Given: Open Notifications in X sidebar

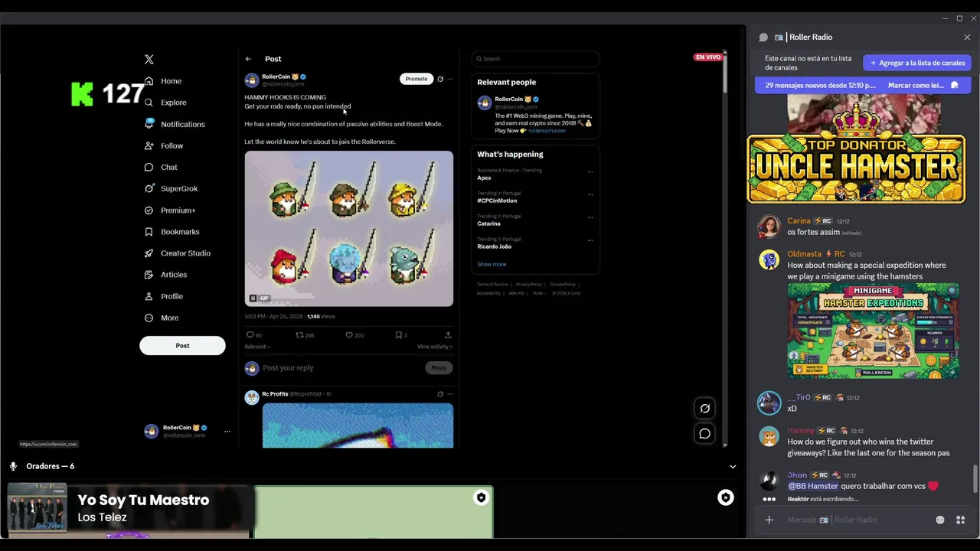Looking at the screenshot, I should click(x=182, y=124).
